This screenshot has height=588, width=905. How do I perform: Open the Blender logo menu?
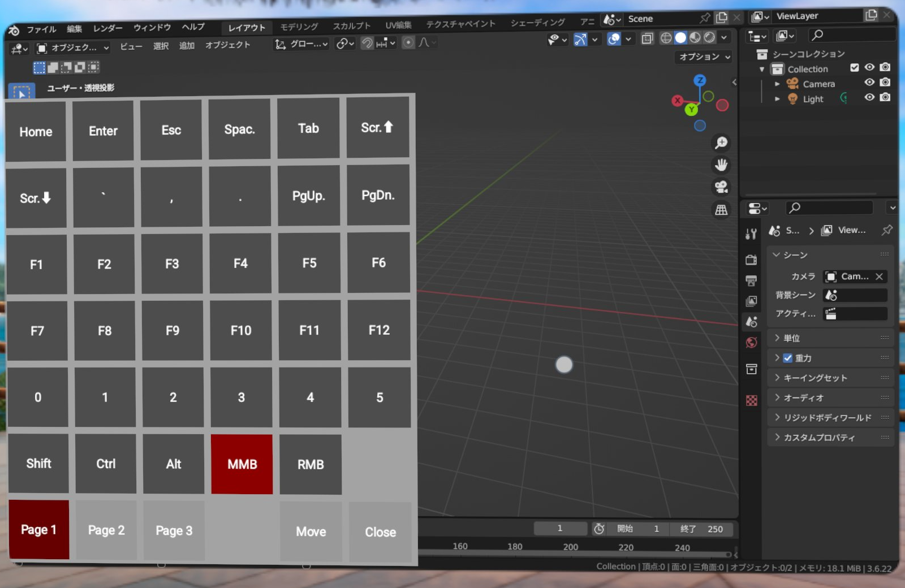pyautogui.click(x=15, y=31)
